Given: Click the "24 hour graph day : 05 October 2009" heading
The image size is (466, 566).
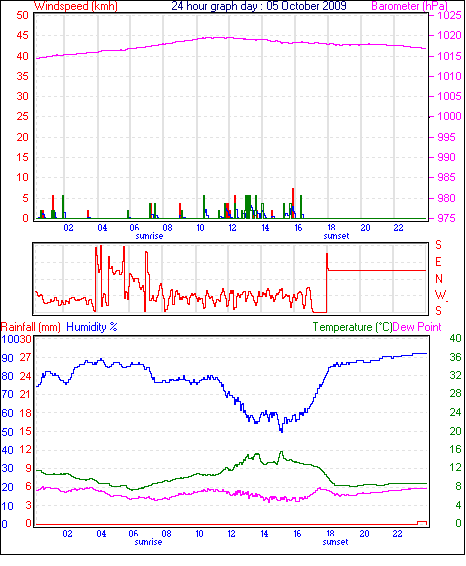Looking at the screenshot, I should click(259, 6).
